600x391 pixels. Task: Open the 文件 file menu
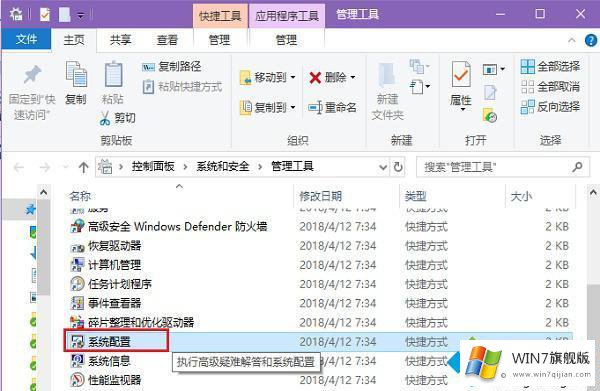(x=26, y=39)
